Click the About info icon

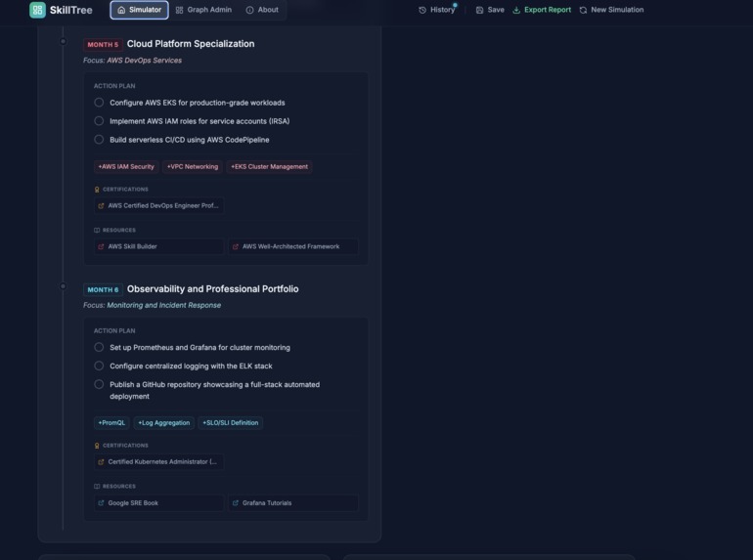[x=249, y=10]
